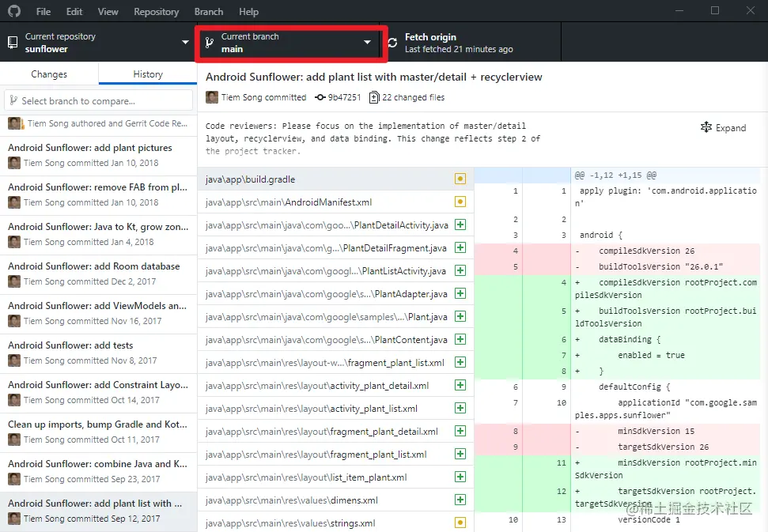Select file PlantAdapter.java
This screenshot has height=532, width=768.
click(335, 293)
